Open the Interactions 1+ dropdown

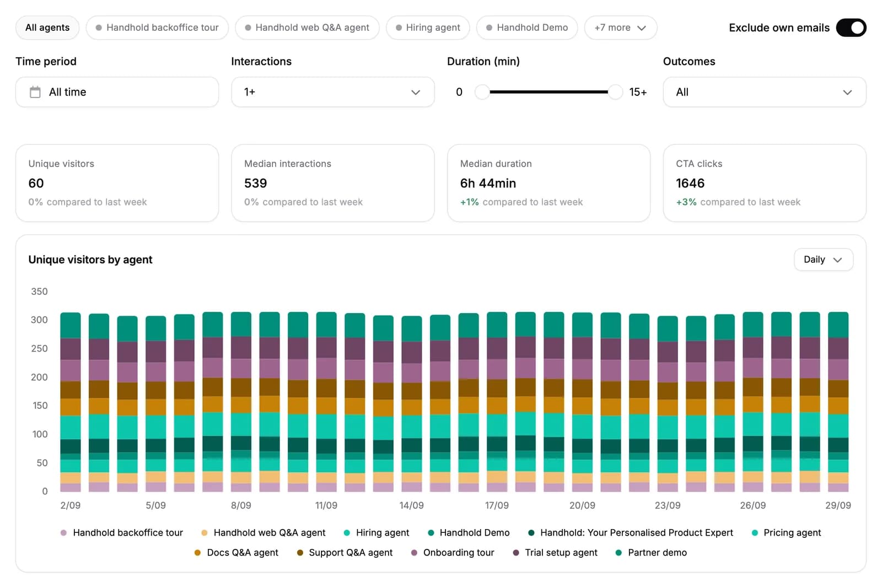tap(333, 92)
